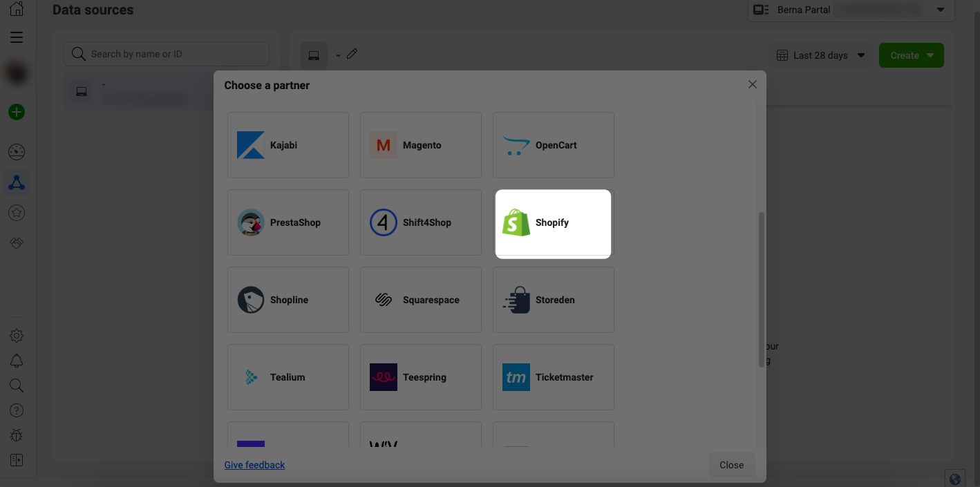Click the Teespring logo

tap(383, 377)
